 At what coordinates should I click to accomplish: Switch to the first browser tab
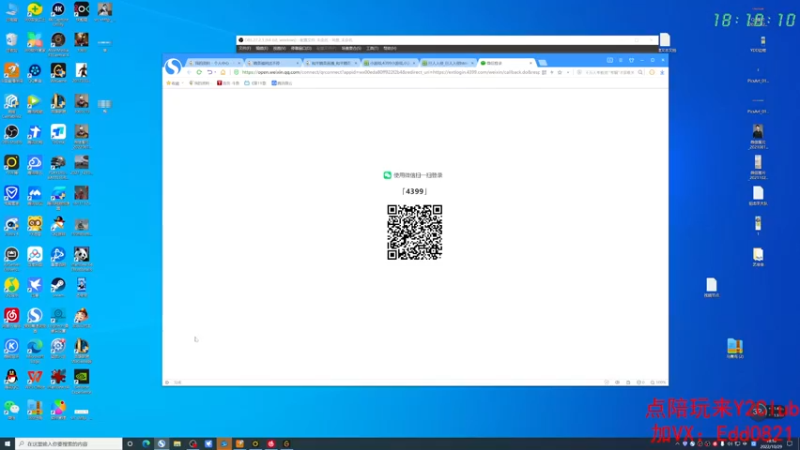[214, 63]
